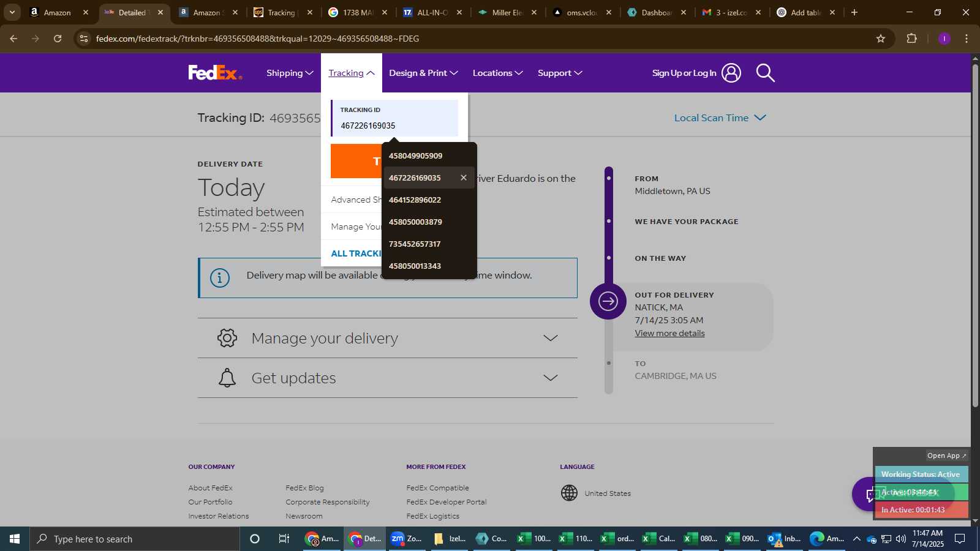Select suggestion 458049905909
Screen dimensions: 980x551
click(429, 156)
